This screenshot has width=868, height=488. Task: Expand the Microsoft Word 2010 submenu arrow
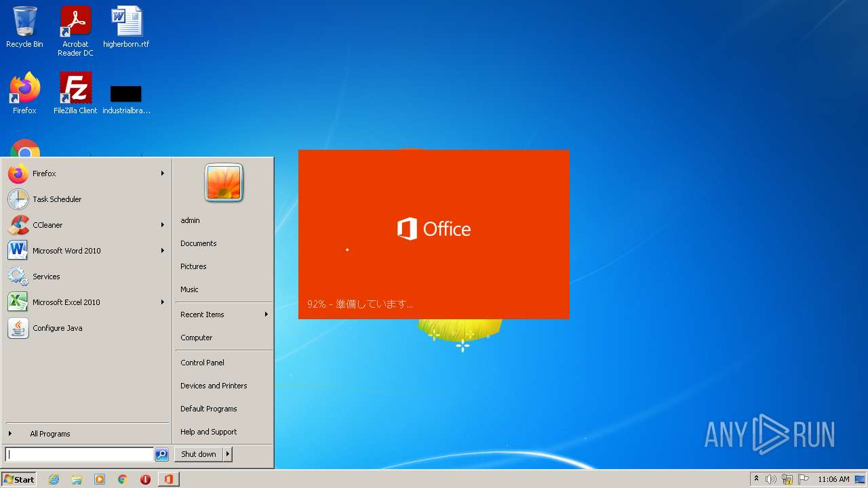(163, 251)
